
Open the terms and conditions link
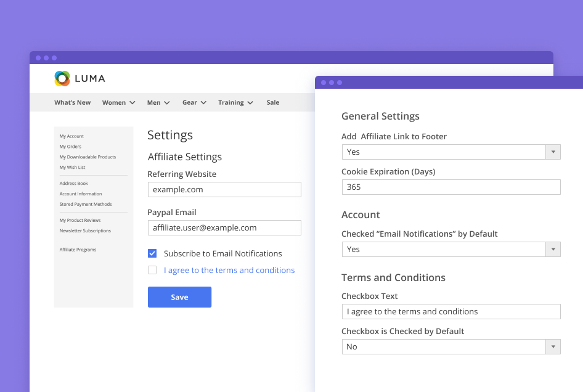229,270
